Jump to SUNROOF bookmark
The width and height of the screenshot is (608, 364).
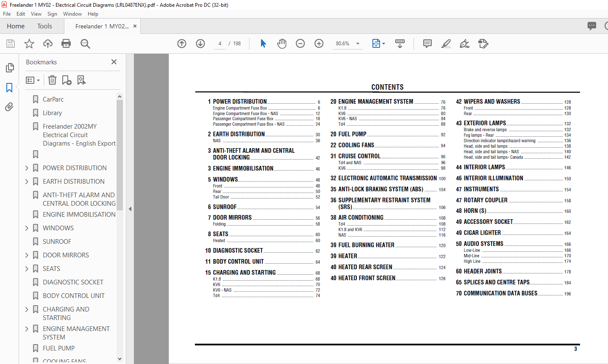57,242
